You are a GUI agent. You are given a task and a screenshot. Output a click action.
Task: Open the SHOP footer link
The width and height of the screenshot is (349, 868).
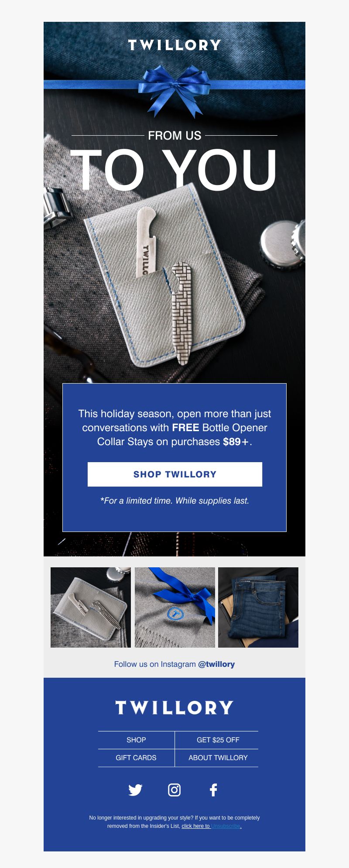click(x=136, y=740)
